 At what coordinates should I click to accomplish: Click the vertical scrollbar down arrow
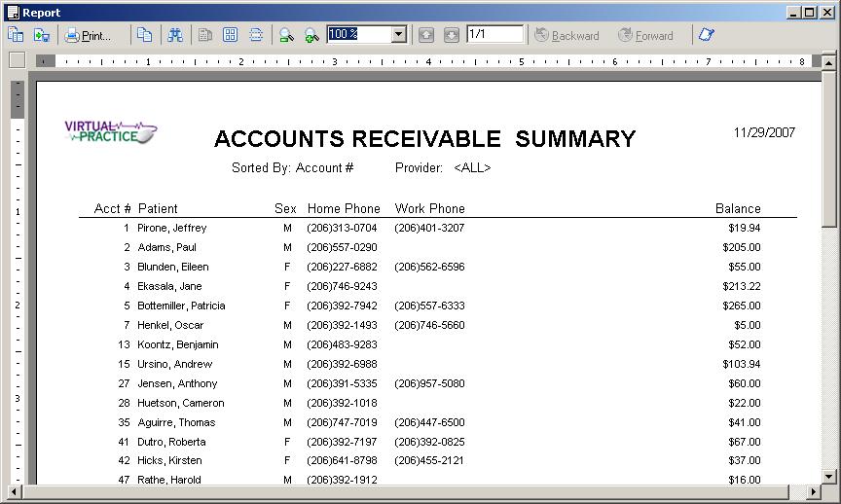pos(829,476)
